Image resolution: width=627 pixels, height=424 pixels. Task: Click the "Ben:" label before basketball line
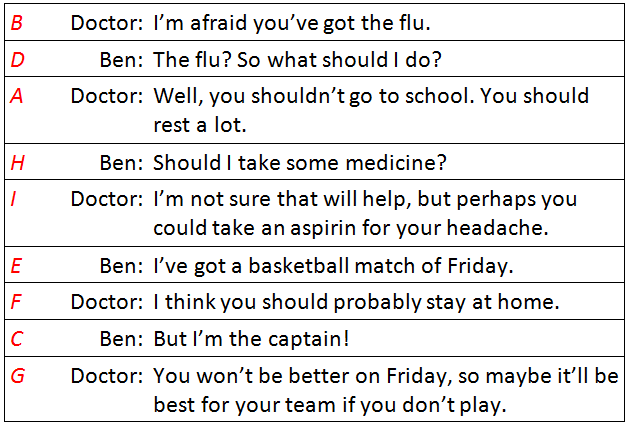[122, 265]
